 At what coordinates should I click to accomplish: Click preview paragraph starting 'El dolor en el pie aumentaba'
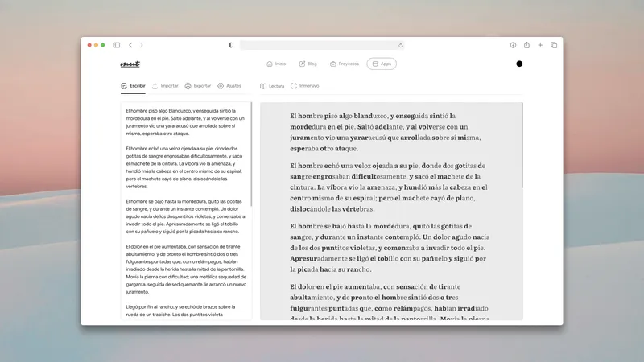(x=390, y=302)
